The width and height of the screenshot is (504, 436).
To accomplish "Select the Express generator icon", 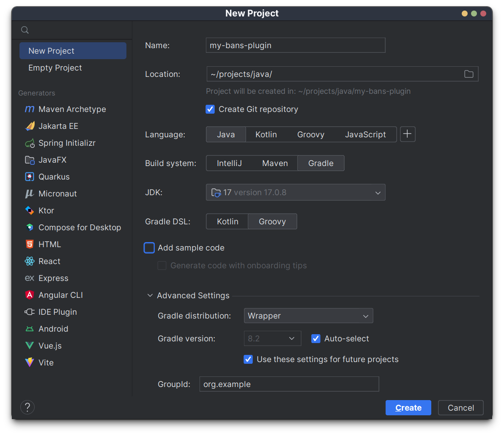I will coord(30,278).
